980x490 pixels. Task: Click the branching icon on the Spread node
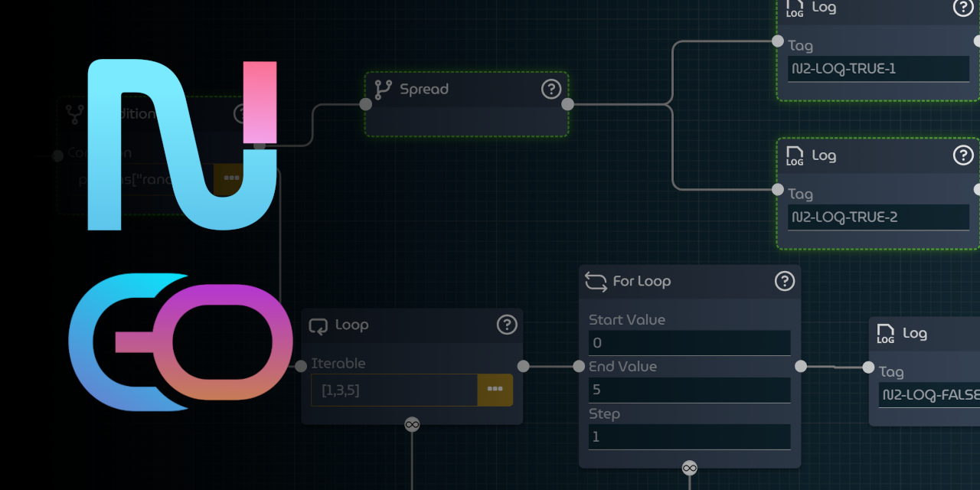click(381, 89)
